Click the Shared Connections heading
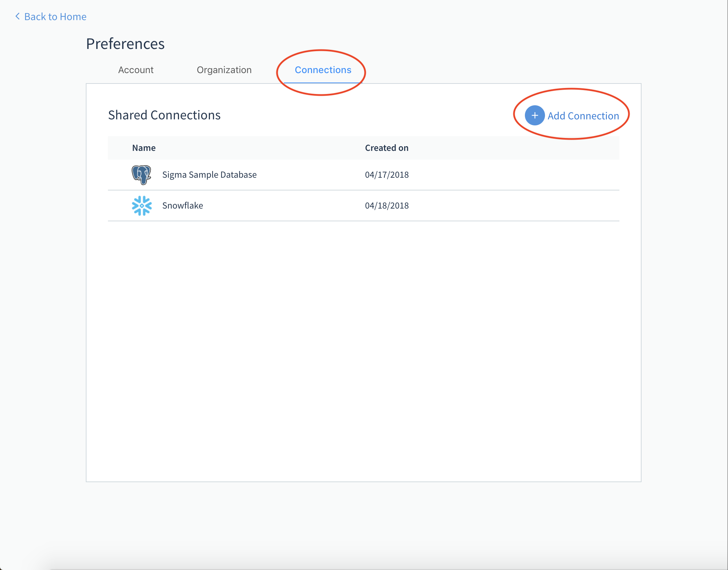The image size is (728, 570). (164, 115)
